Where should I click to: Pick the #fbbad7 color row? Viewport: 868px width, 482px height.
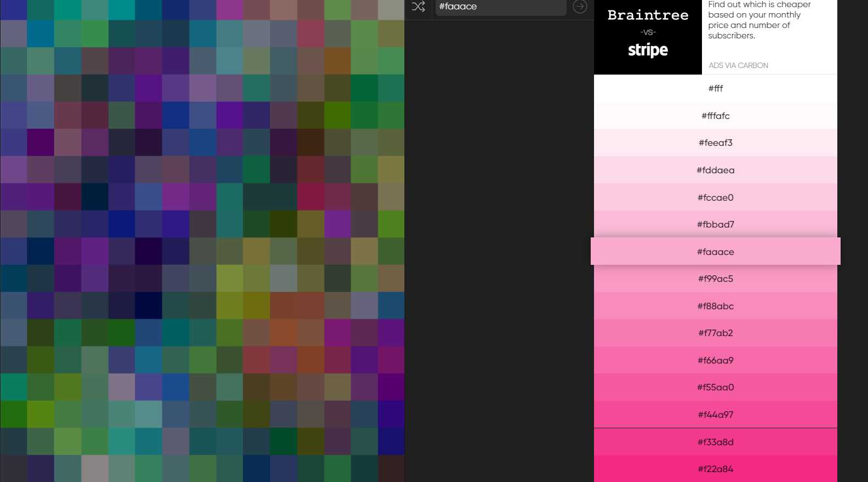(x=716, y=224)
